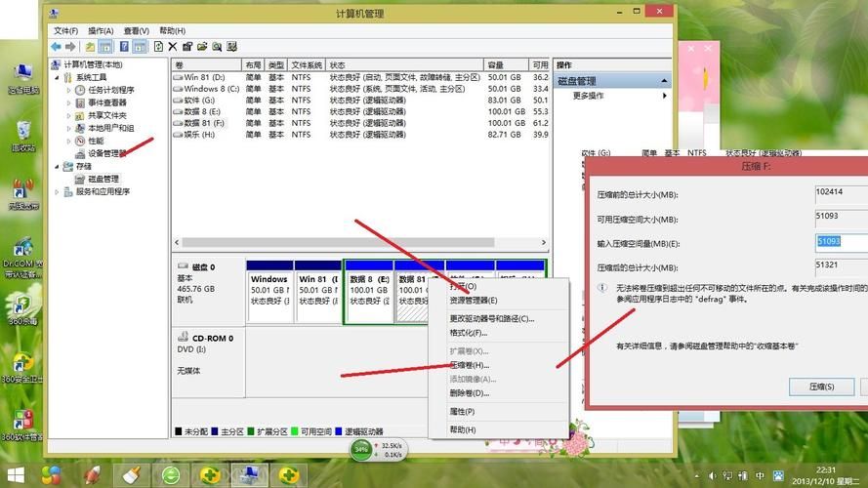Open the 帮助(H) menu in the menu bar

[x=172, y=31]
